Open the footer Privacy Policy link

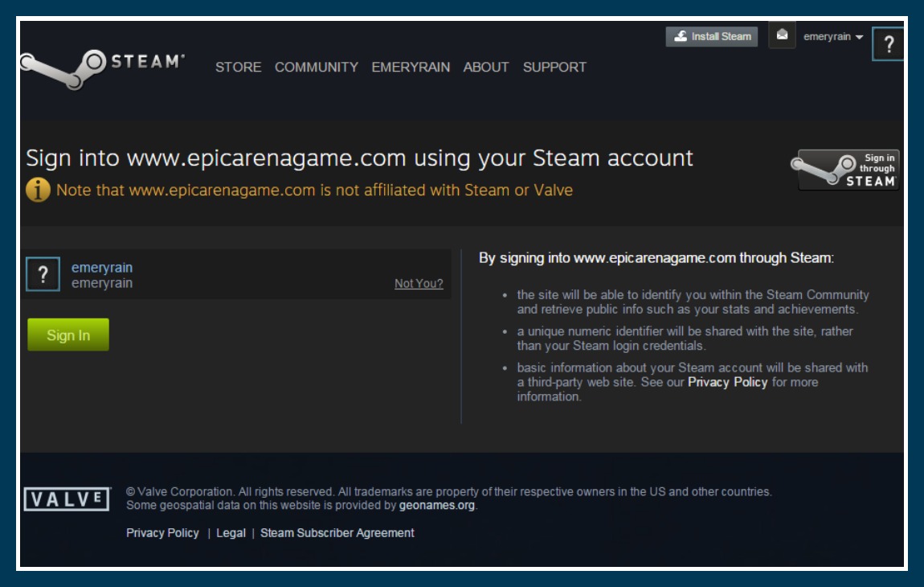162,533
